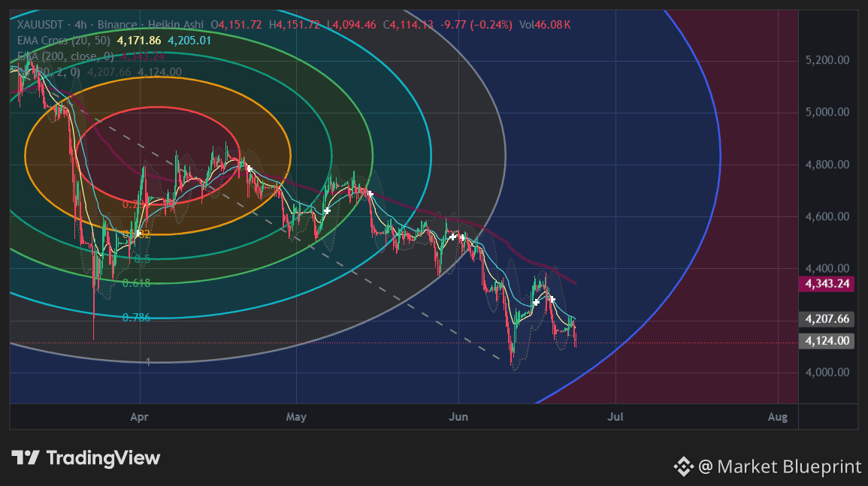Screen dimensions: 868x486
Task: Click the Jul label on time axis
Action: [x=615, y=417]
